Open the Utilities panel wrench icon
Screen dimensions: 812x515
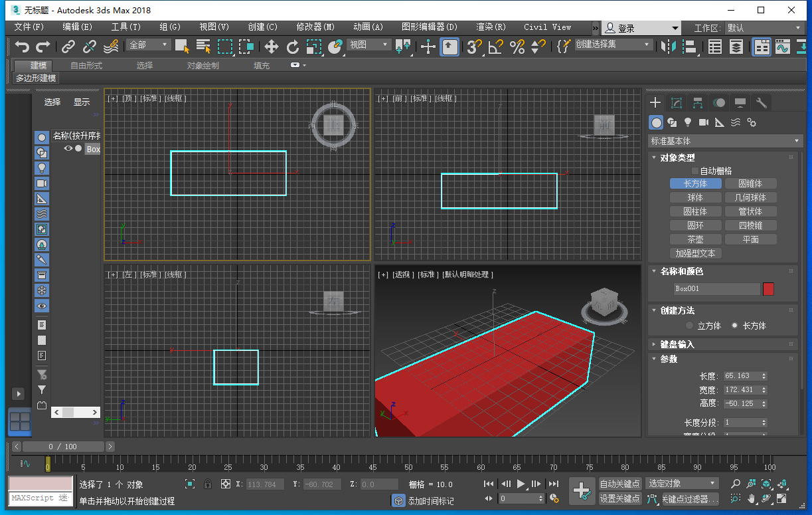click(762, 102)
